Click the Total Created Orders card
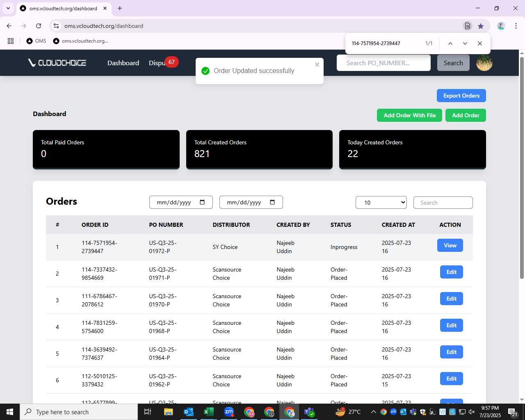Screen dimensions: 525x420 [259, 149]
